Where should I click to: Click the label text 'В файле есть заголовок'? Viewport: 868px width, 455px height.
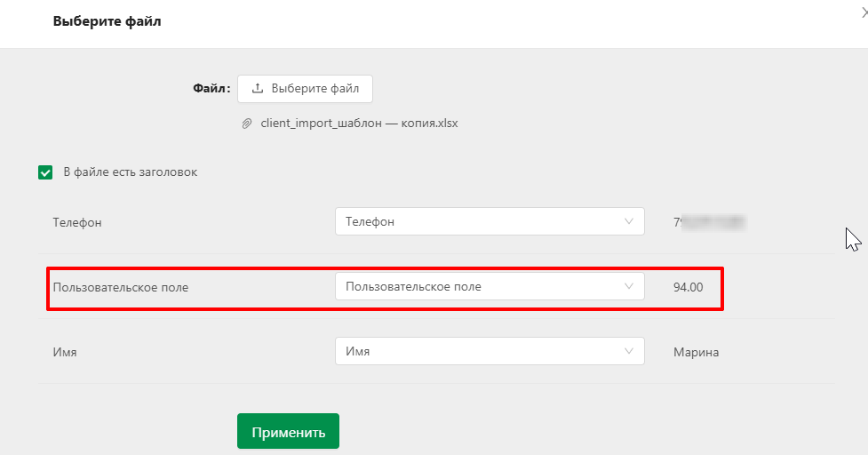point(130,172)
